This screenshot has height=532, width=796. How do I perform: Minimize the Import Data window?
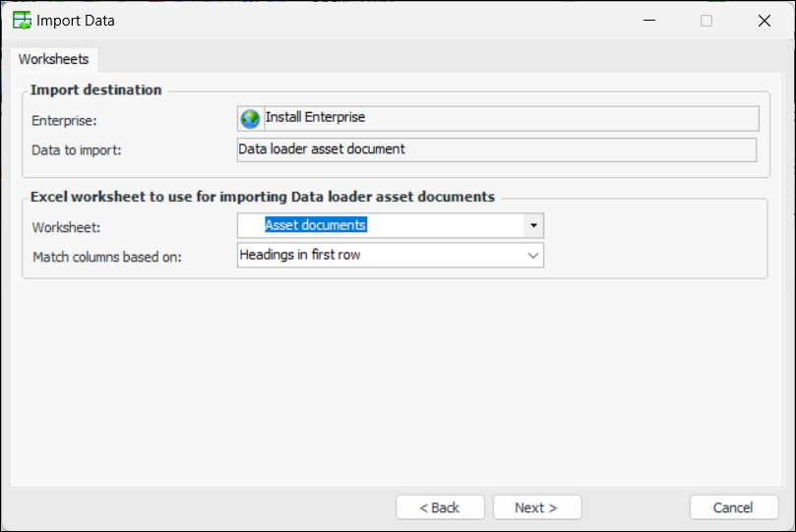click(649, 20)
